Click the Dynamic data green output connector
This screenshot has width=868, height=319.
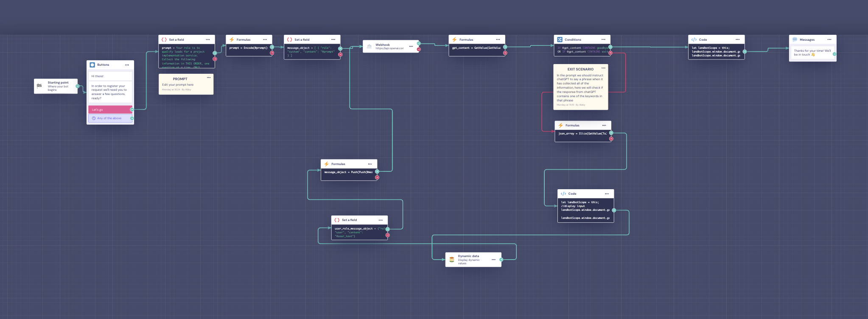[501, 260]
